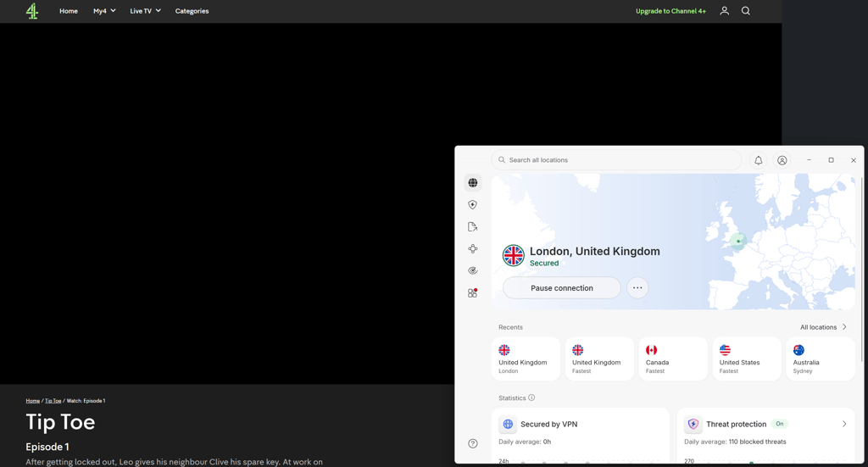The height and width of the screenshot is (467, 868).
Task: Open Threat Protection shield icon in sidebar
Action: click(473, 205)
